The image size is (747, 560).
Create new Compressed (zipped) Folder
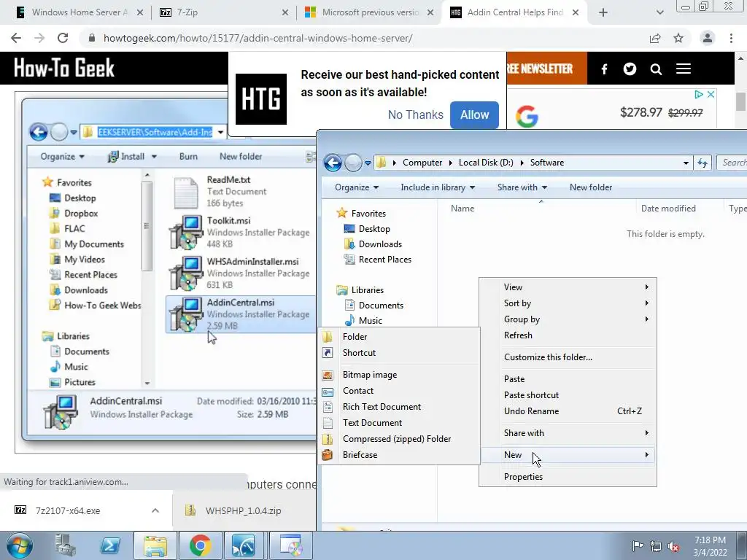click(399, 439)
